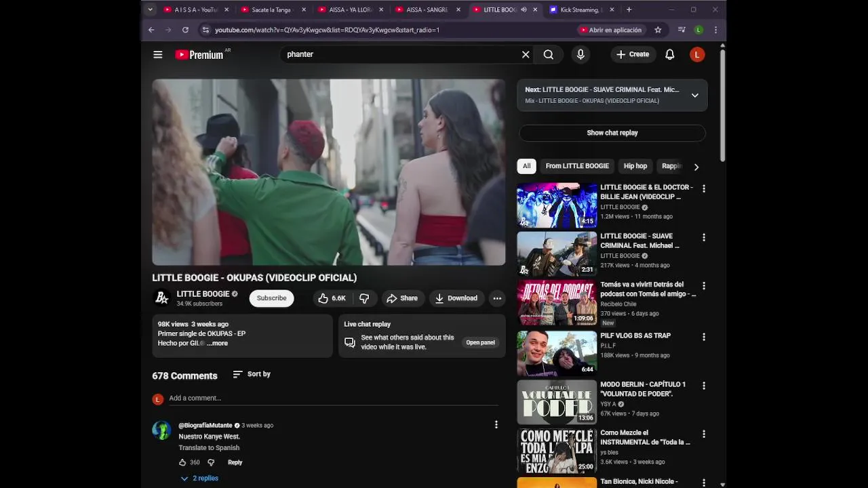This screenshot has width=868, height=488.
Task: Switch to AISSA - SANGRE tab
Action: click(427, 9)
